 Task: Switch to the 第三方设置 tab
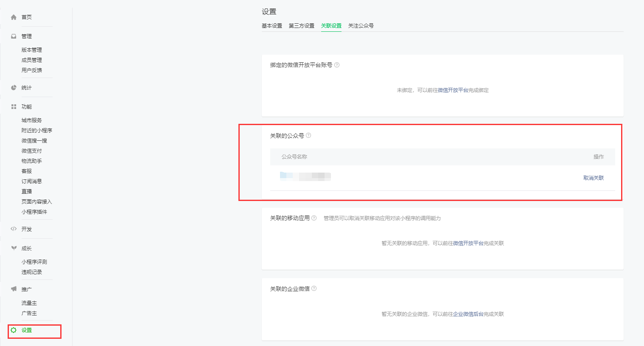(x=302, y=26)
